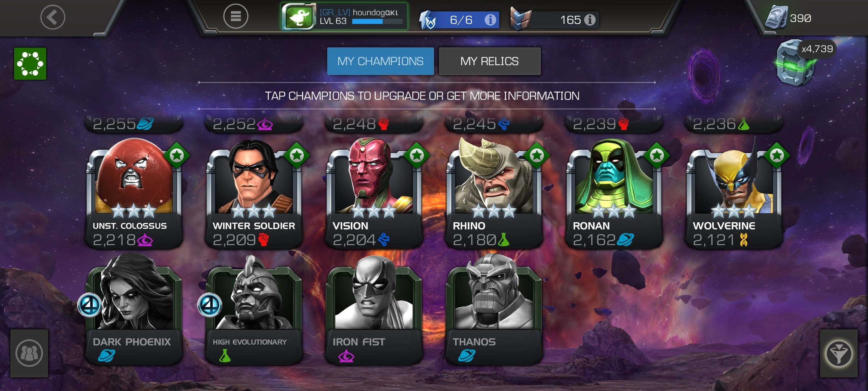Image resolution: width=868 pixels, height=391 pixels.
Task: Open the green alliance circle icon
Action: click(x=30, y=64)
